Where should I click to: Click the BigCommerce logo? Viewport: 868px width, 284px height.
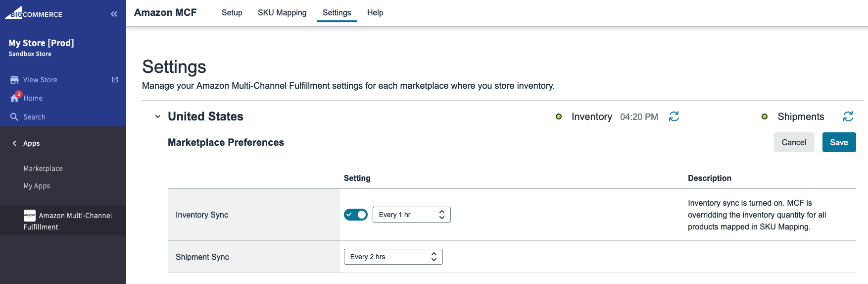click(x=34, y=13)
